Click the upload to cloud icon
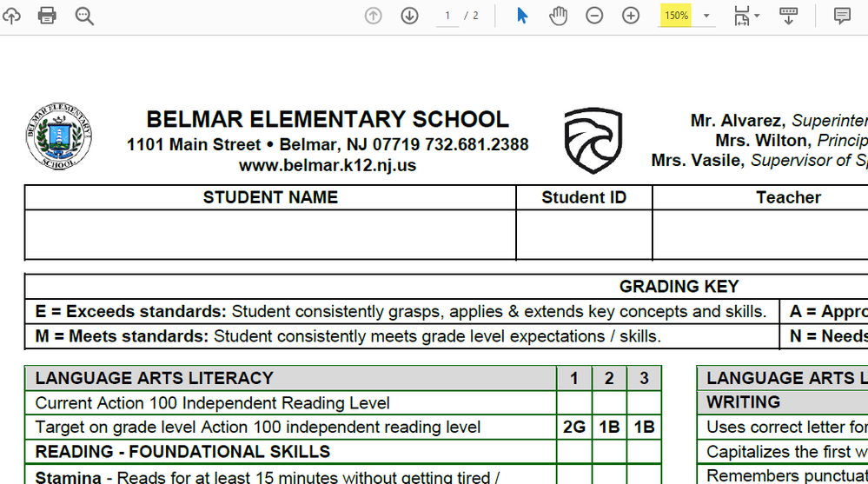 pyautogui.click(x=11, y=16)
